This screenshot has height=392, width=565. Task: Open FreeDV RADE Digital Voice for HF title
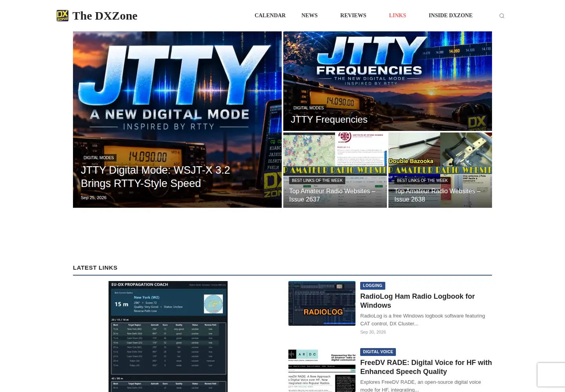coord(426,367)
